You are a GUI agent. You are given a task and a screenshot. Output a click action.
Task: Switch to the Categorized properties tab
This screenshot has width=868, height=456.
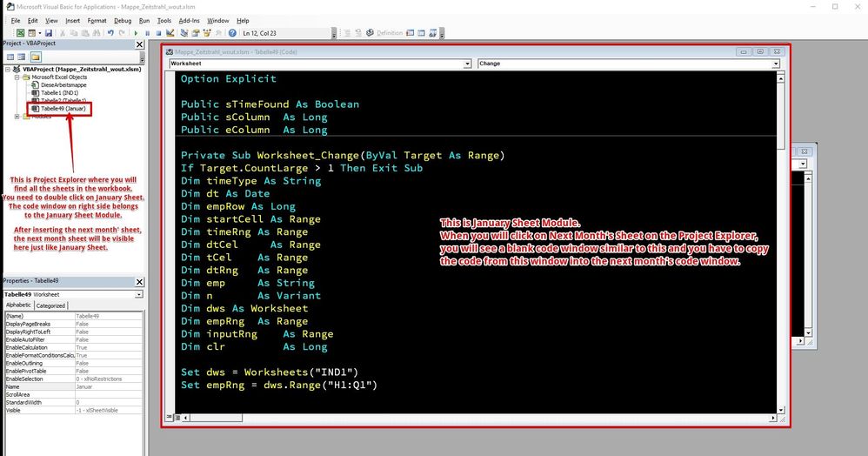tap(51, 305)
